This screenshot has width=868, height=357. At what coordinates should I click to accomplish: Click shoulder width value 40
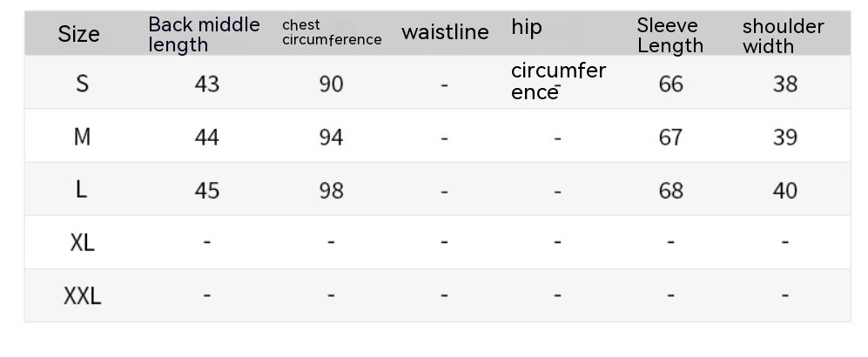pos(784,190)
